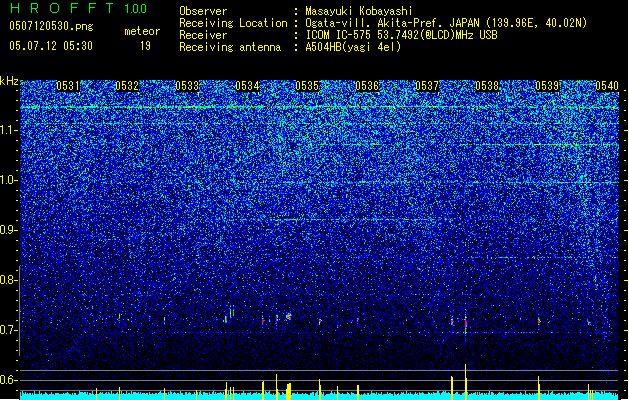Click the tallest yellow amplitude spike near 0538

(x=465, y=382)
